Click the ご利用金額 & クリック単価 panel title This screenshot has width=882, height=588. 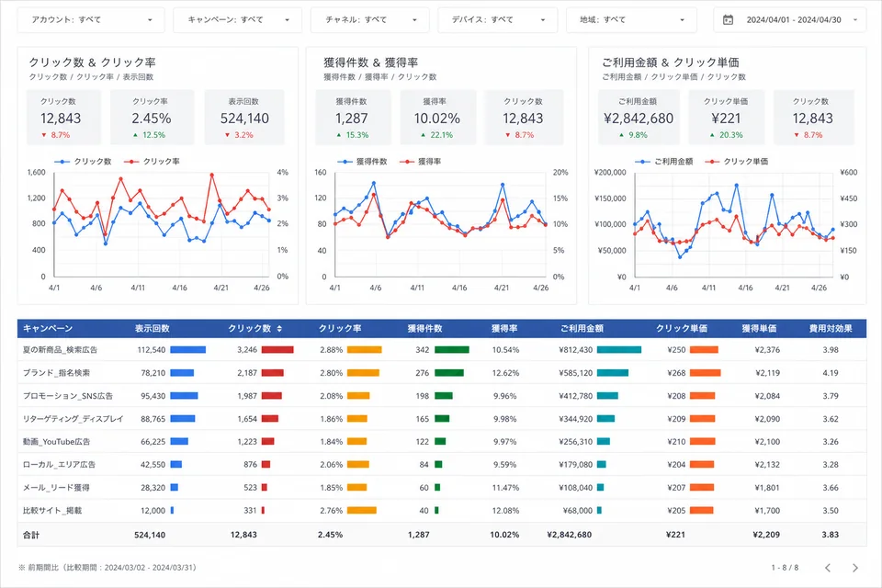click(x=671, y=62)
